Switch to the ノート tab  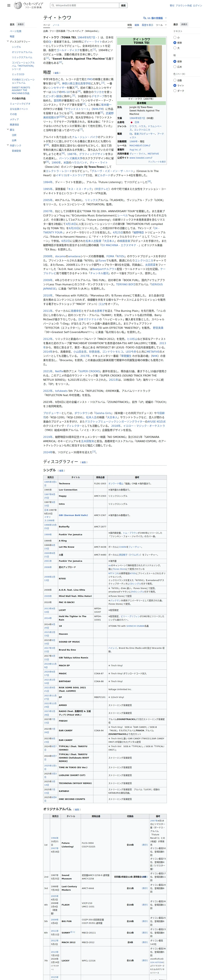(x=56, y=25)
